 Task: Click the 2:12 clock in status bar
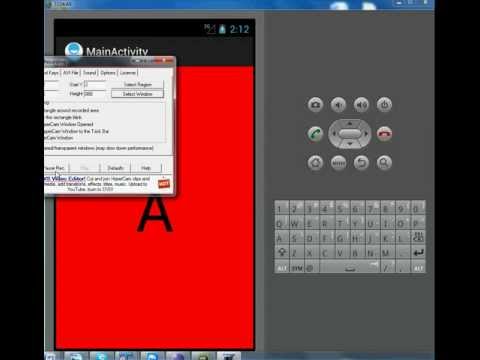pos(239,29)
